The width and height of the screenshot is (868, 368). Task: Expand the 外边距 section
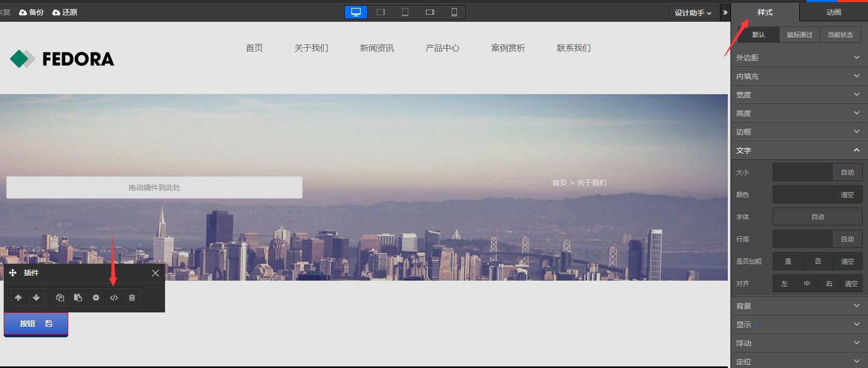[x=799, y=57]
